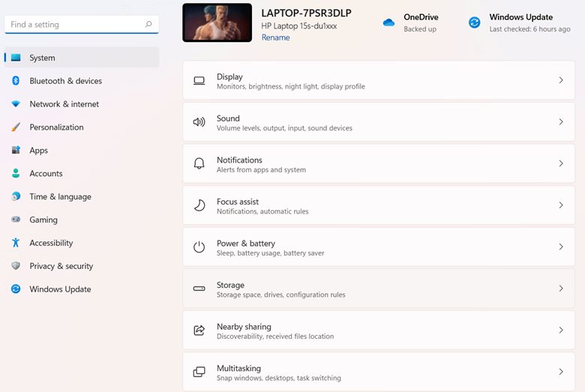This screenshot has height=392, width=585.
Task: Open Notifications settings title
Action: (x=239, y=160)
